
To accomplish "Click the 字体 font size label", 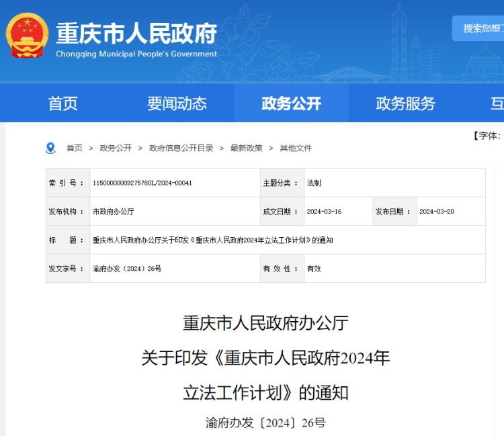I will pyautogui.click(x=488, y=136).
